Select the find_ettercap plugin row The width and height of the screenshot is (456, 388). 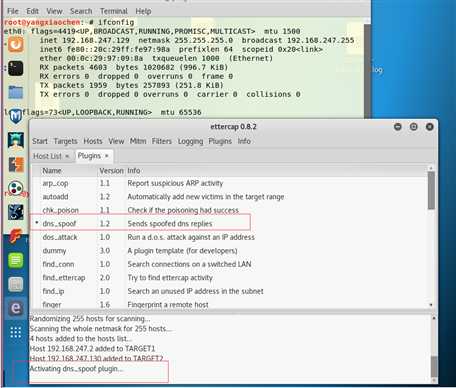pos(229,278)
